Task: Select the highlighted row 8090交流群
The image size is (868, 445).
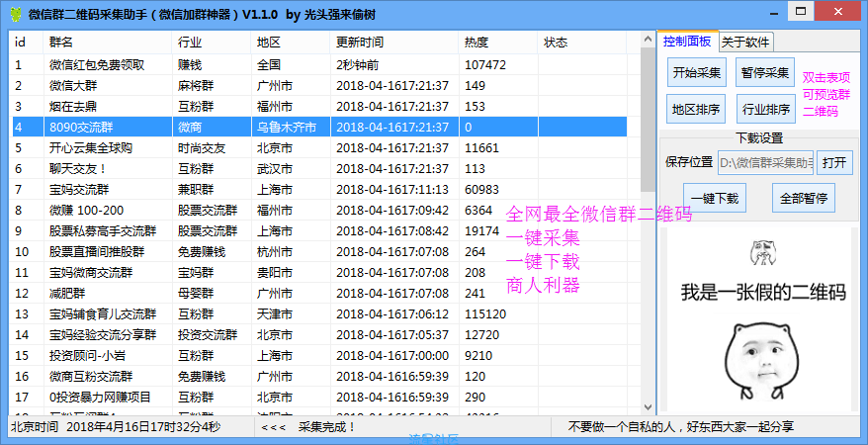Action: 319,128
